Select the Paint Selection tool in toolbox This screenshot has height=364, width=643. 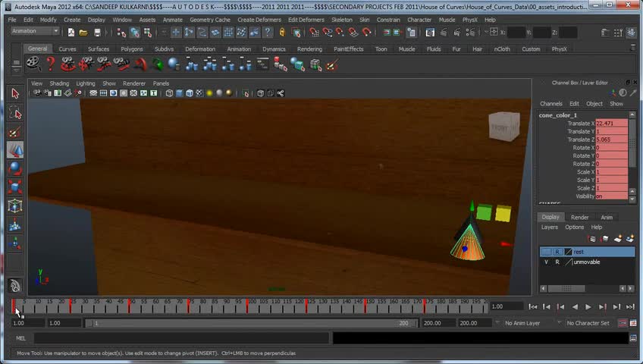[x=15, y=133]
